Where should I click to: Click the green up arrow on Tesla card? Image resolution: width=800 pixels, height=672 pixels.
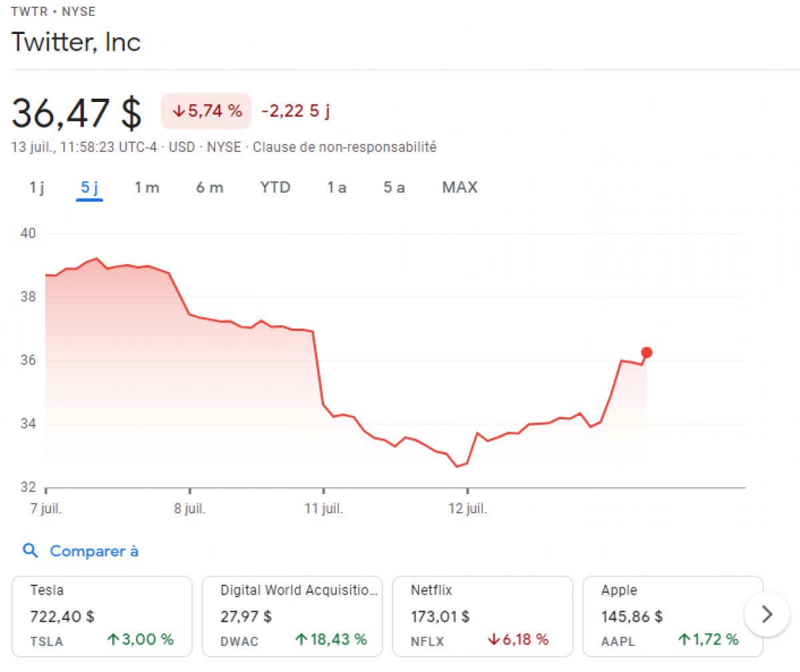click(x=113, y=640)
